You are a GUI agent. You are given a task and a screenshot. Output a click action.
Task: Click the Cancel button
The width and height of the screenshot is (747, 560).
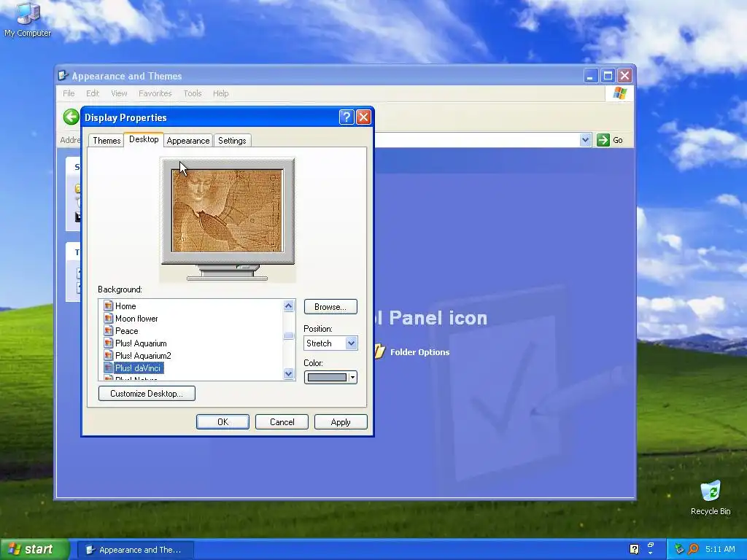pos(282,422)
